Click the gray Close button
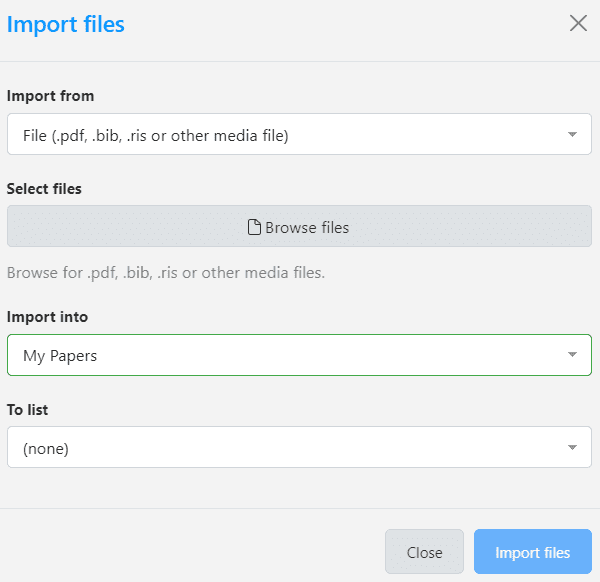This screenshot has height=582, width=600. coord(424,552)
